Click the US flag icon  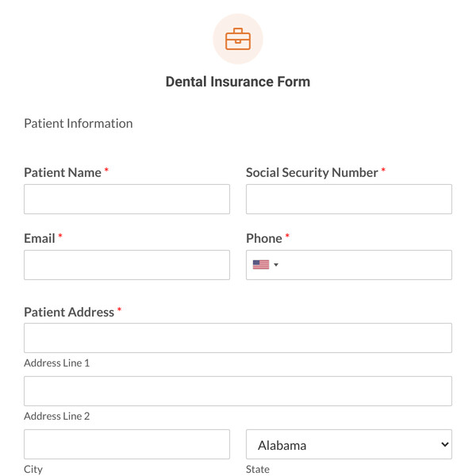click(x=261, y=265)
